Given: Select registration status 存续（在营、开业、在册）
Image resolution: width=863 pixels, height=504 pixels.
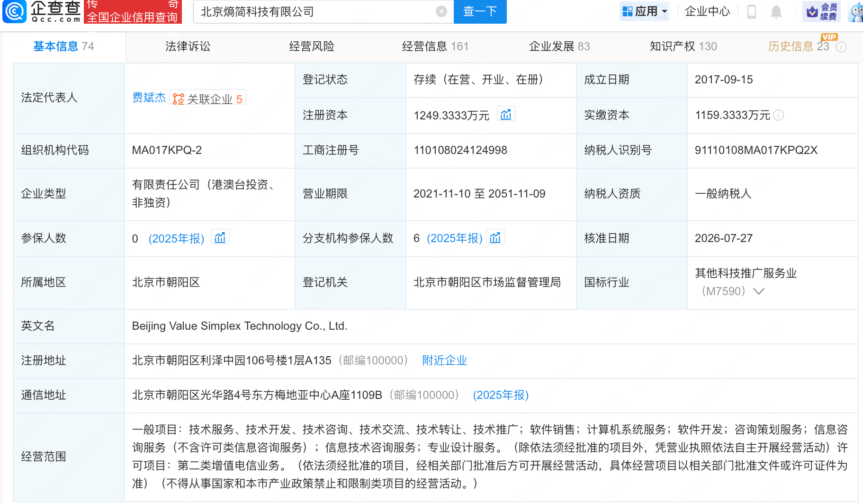Looking at the screenshot, I should click(x=478, y=80).
